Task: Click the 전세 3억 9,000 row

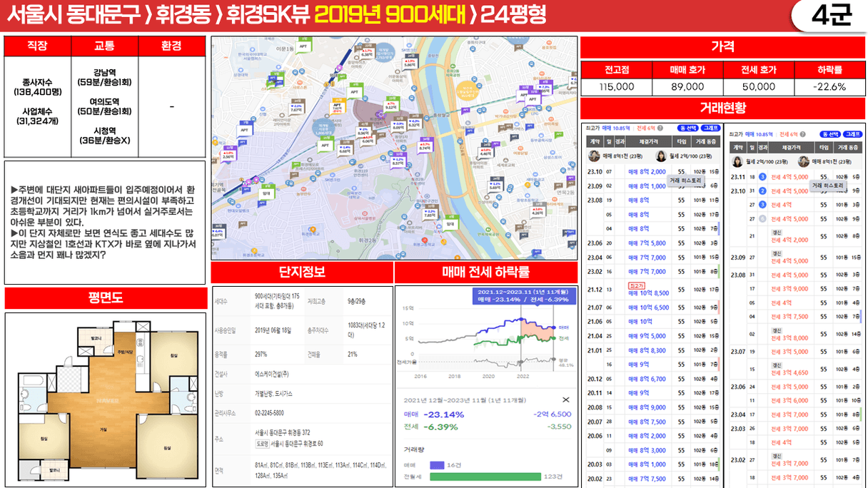Action: click(796, 288)
